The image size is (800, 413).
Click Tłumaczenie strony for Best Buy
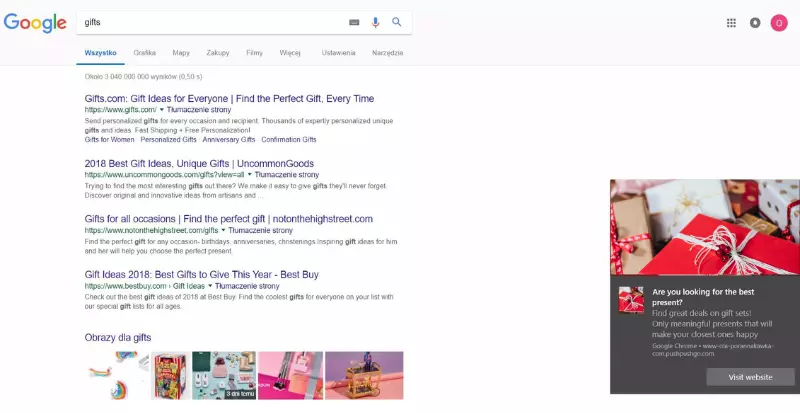(247, 286)
